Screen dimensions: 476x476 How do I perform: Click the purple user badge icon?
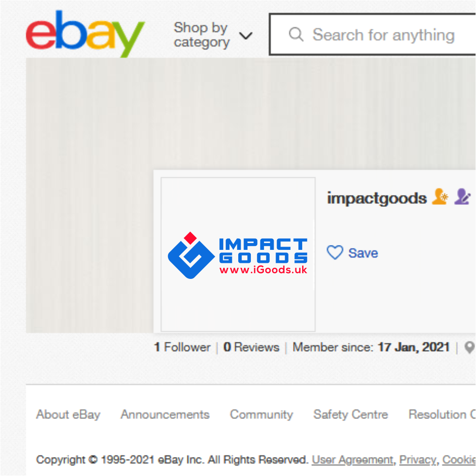[x=462, y=197]
